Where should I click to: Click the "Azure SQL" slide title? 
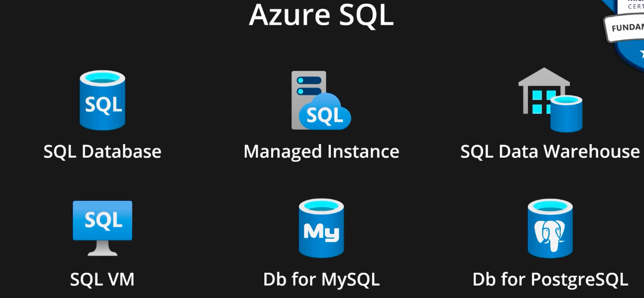coord(321,14)
